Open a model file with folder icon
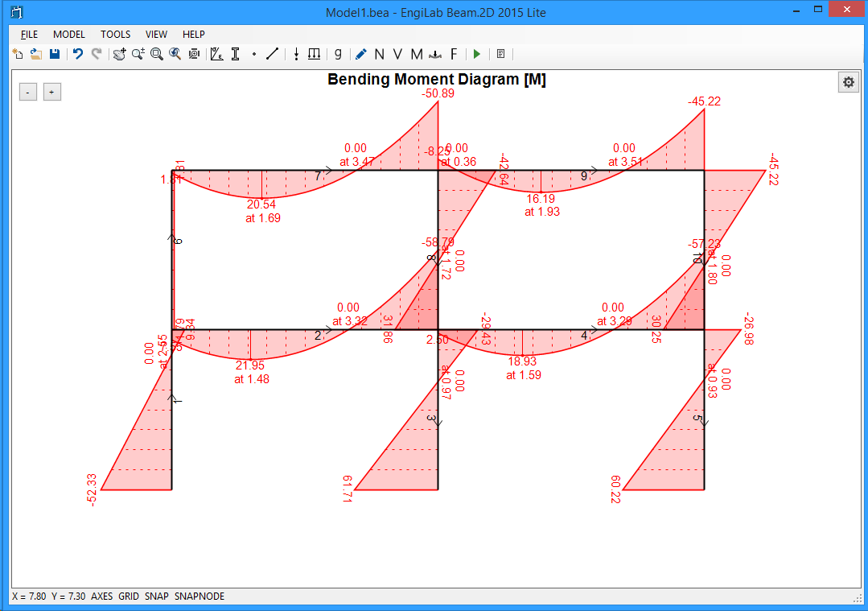868x611 pixels. click(x=36, y=54)
